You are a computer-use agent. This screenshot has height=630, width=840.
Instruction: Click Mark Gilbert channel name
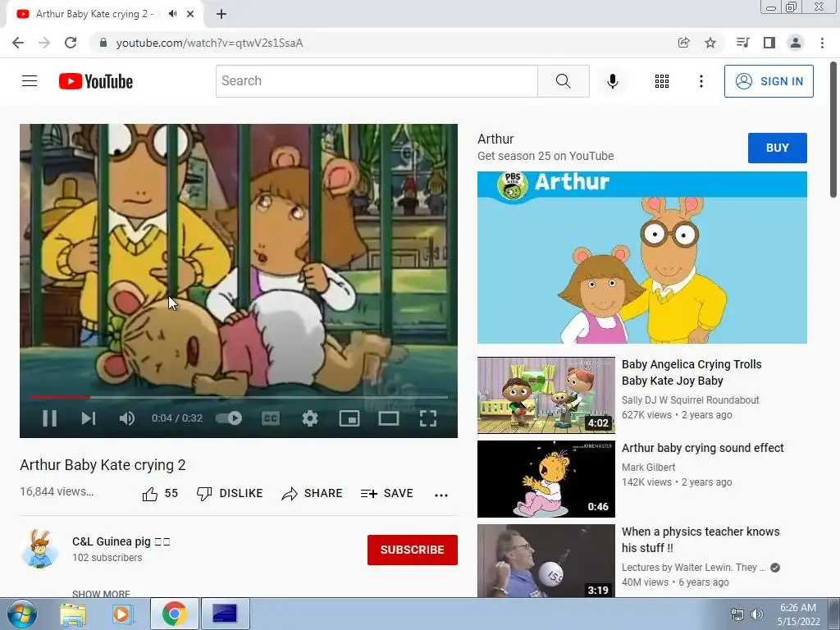pos(648,467)
